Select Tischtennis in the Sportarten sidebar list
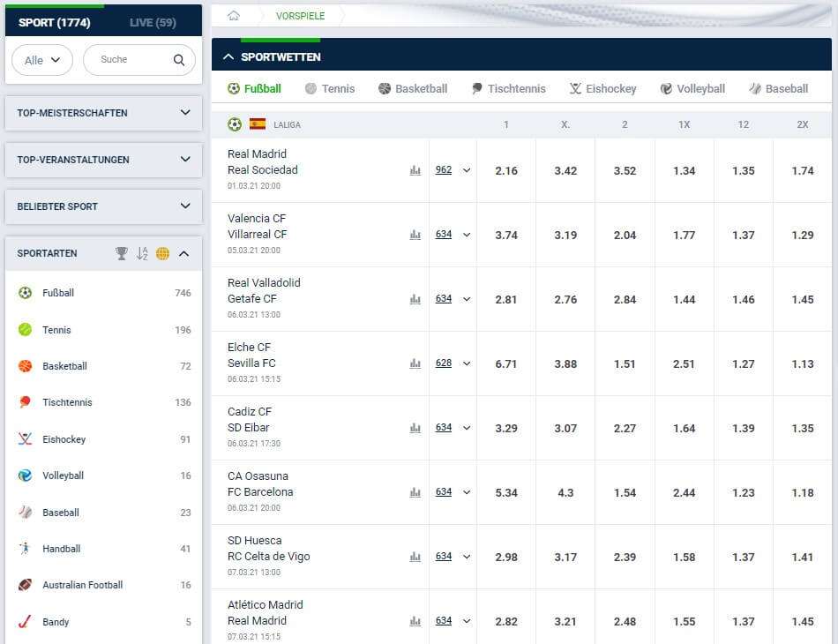 (104, 402)
